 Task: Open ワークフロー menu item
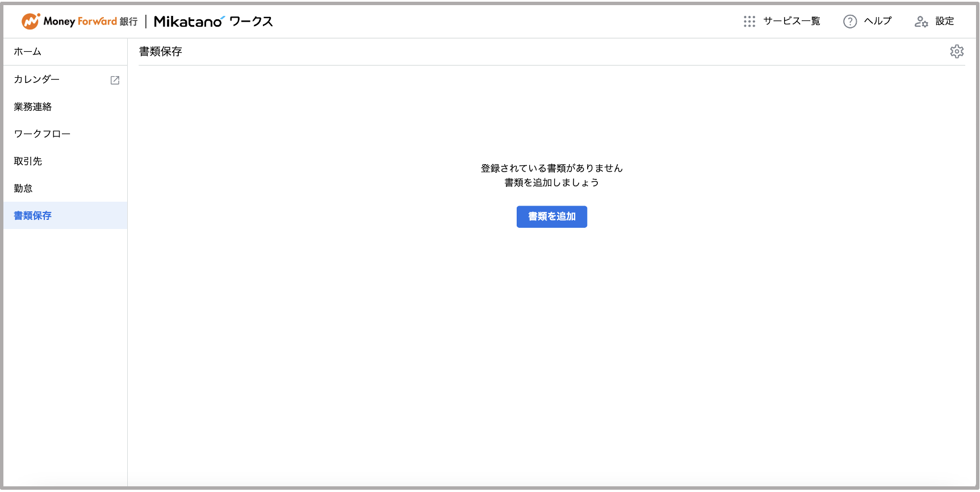tap(65, 134)
